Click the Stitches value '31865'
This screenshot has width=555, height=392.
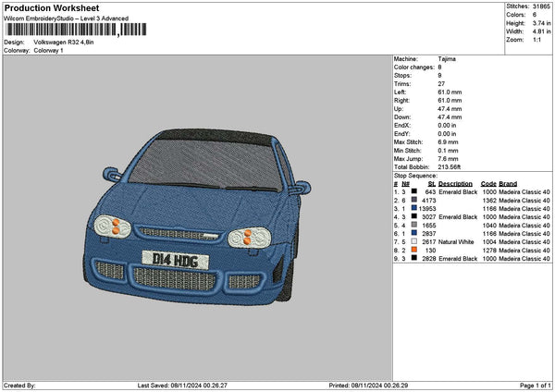(x=541, y=6)
